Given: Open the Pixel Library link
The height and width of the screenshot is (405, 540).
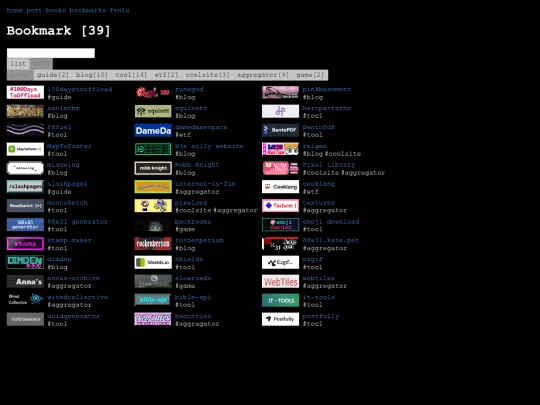Looking at the screenshot, I should [329, 165].
